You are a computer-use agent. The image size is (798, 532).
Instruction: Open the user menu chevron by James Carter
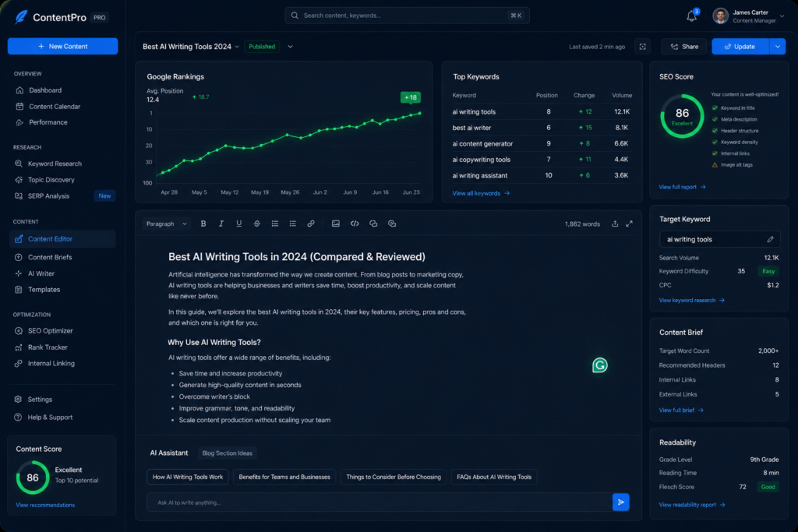(x=782, y=16)
